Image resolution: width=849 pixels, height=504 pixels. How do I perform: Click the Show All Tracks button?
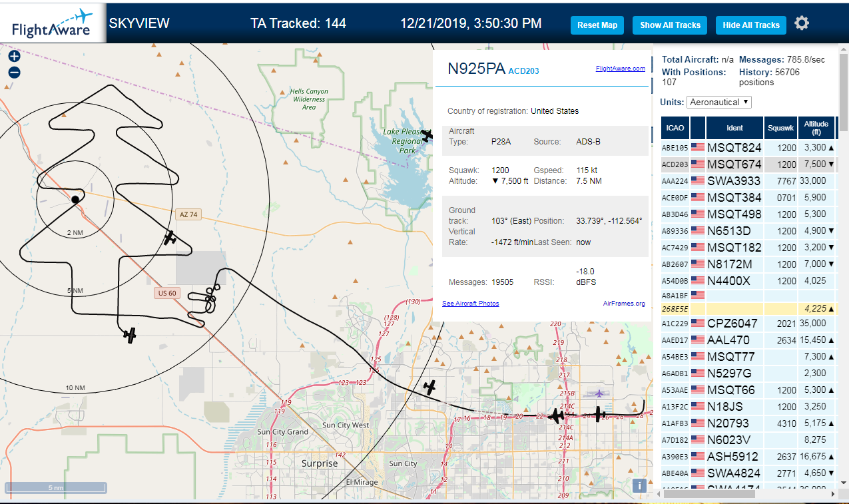tap(670, 25)
